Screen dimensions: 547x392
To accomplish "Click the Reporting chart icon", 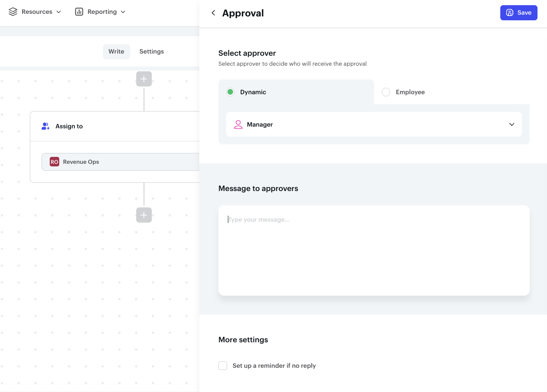I will (79, 12).
